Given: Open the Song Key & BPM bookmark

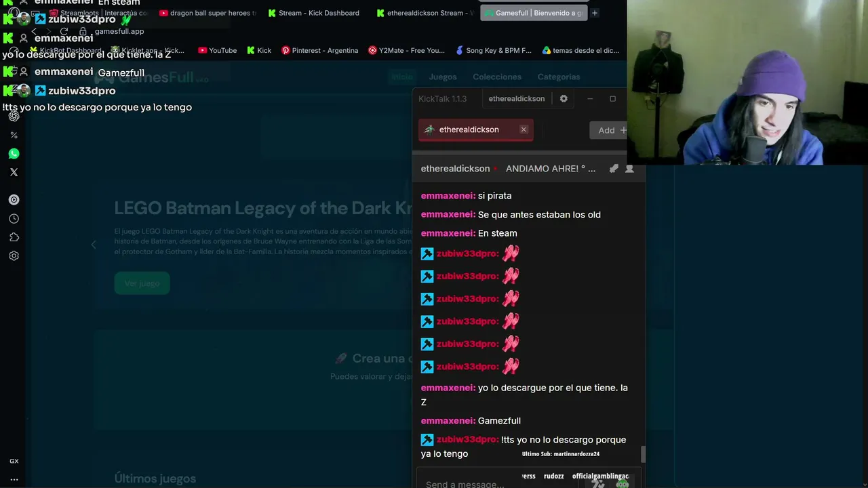Looking at the screenshot, I should coord(493,50).
